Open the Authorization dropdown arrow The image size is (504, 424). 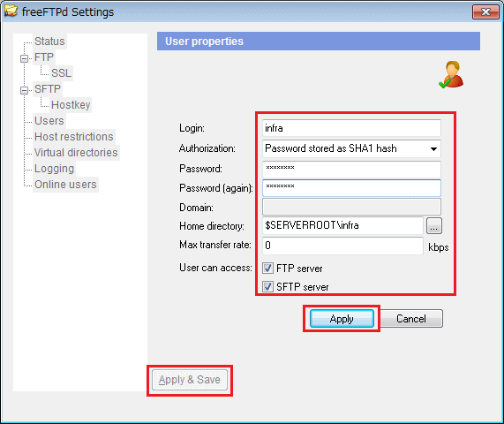pos(433,148)
